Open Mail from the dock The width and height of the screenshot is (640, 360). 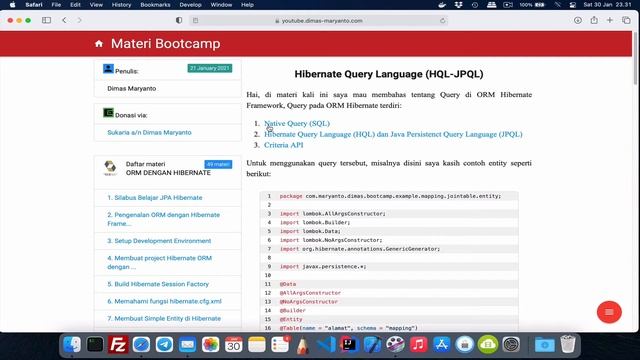(x=187, y=345)
